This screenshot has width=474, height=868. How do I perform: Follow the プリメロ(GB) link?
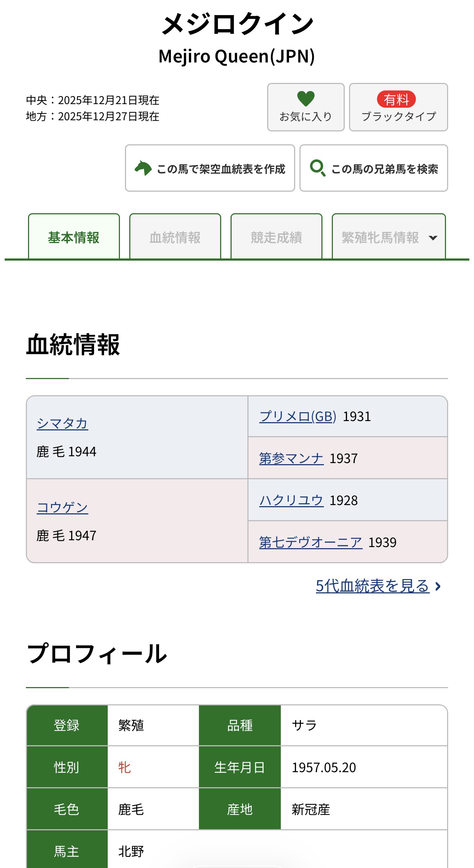(298, 416)
